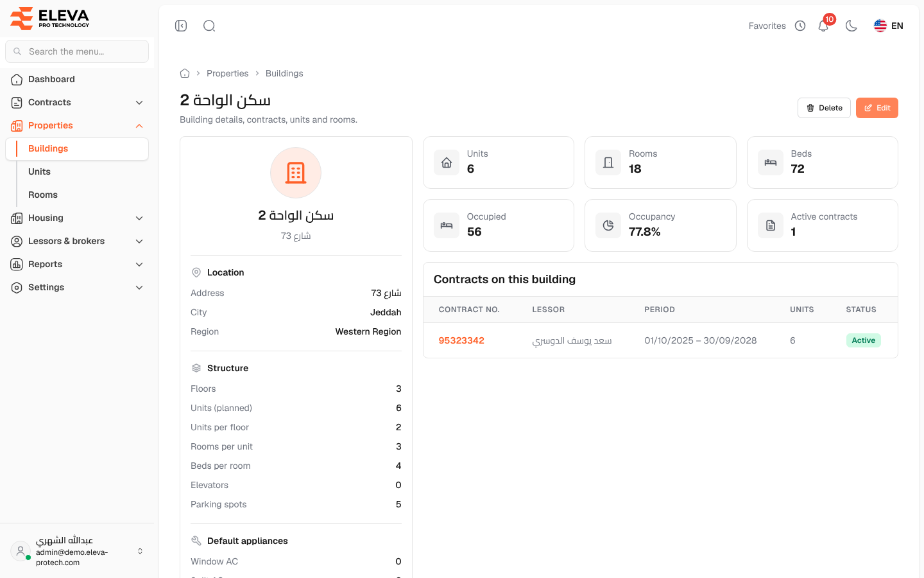The width and height of the screenshot is (924, 578).
Task: Click the period 01/10/2025 – 30/09/2028
Action: click(700, 340)
